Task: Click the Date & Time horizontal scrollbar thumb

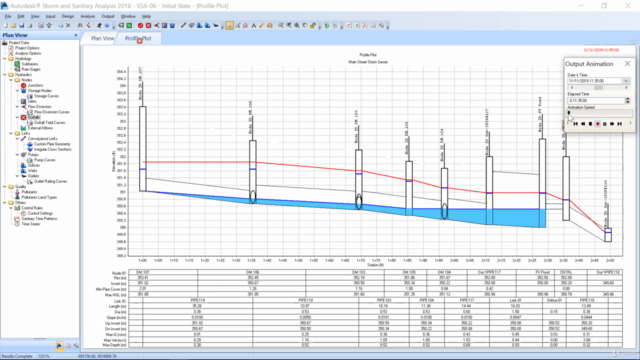Action: point(599,87)
